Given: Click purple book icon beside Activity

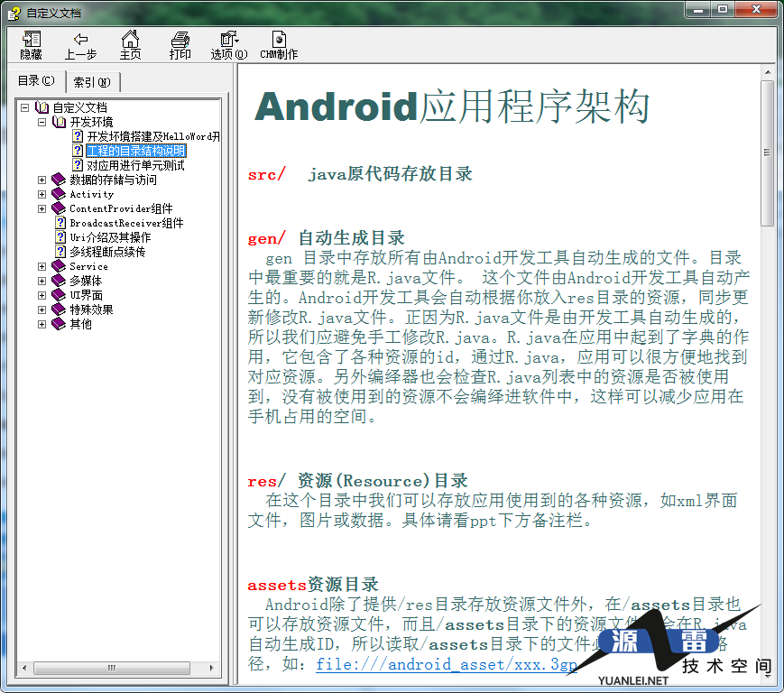Looking at the screenshot, I should pos(59,194).
